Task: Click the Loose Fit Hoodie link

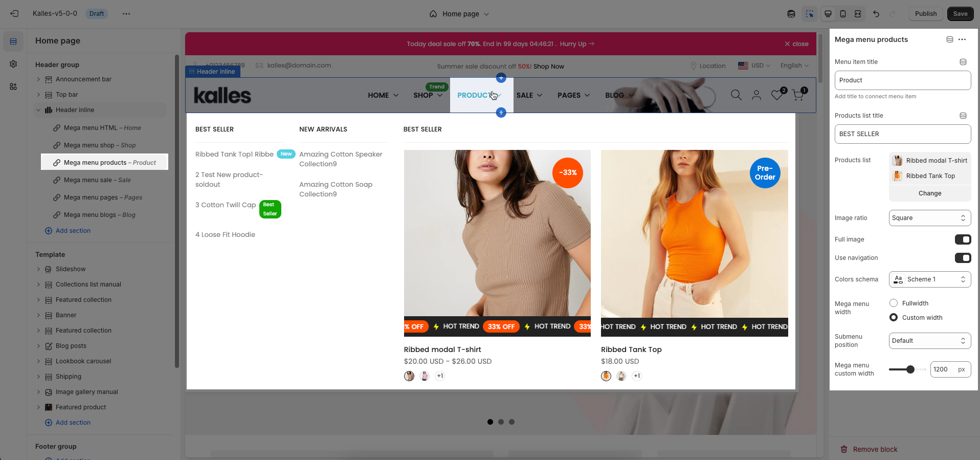Action: click(225, 235)
